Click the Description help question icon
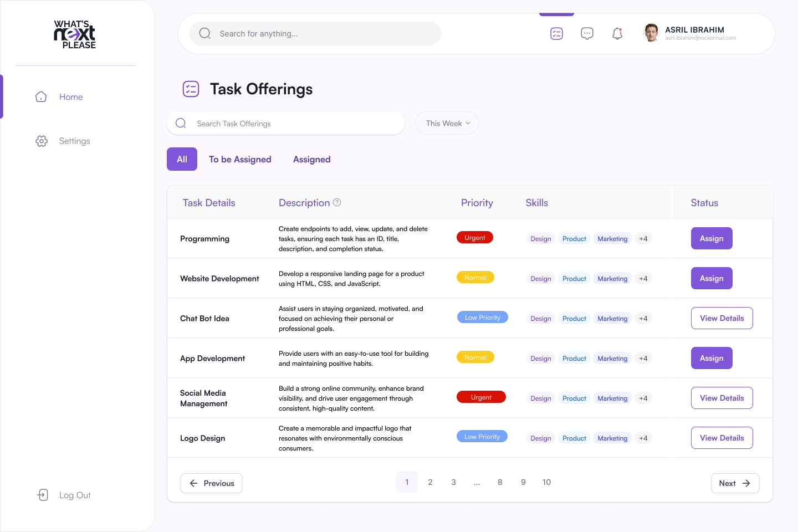Screen dimensions: 798x532 coord(337,203)
